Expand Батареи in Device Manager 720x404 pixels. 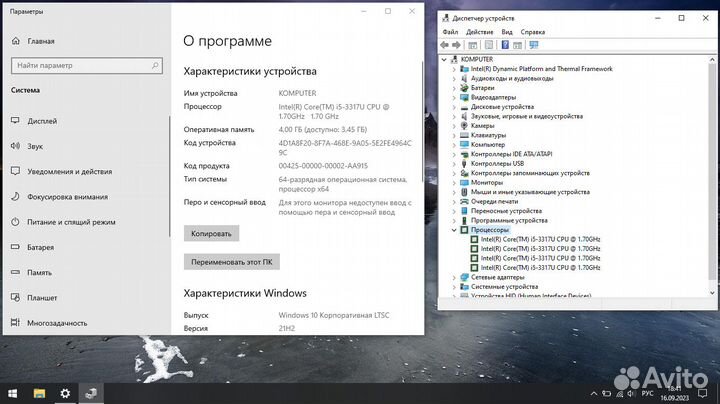point(454,88)
